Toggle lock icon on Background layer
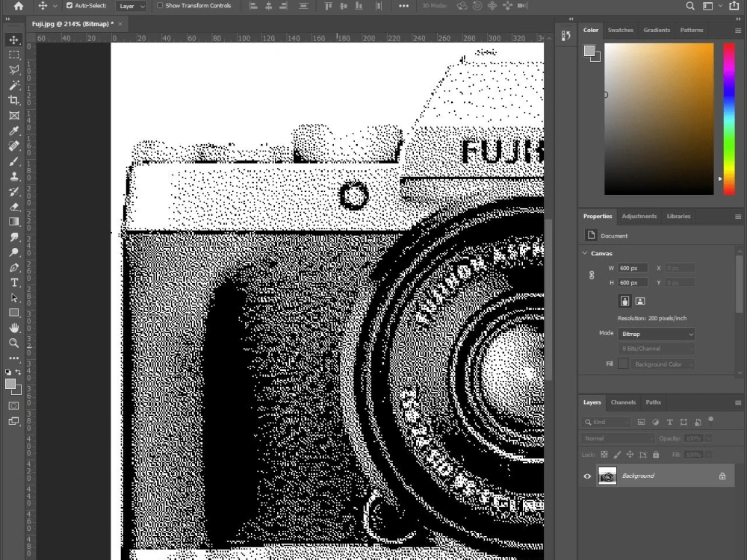This screenshot has height=560, width=747. 722,476
